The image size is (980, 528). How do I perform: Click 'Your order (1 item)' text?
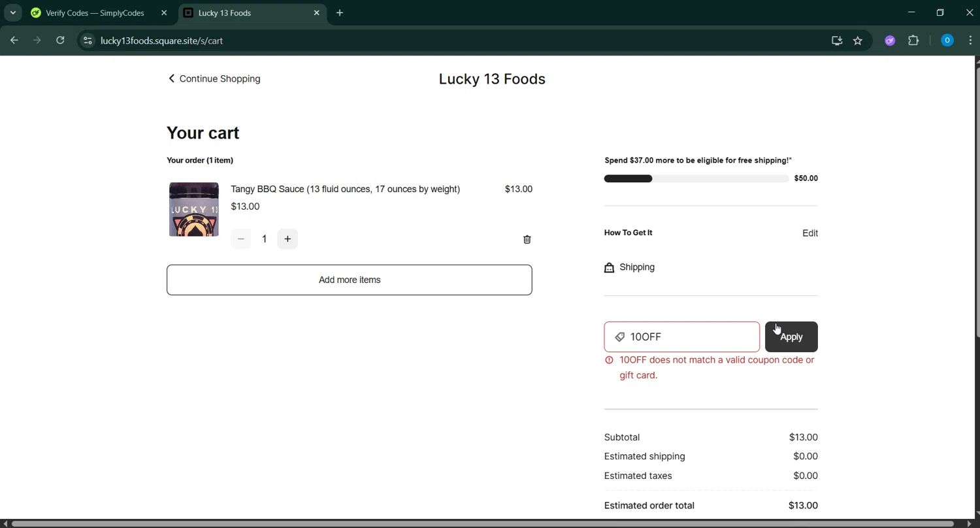pos(200,160)
